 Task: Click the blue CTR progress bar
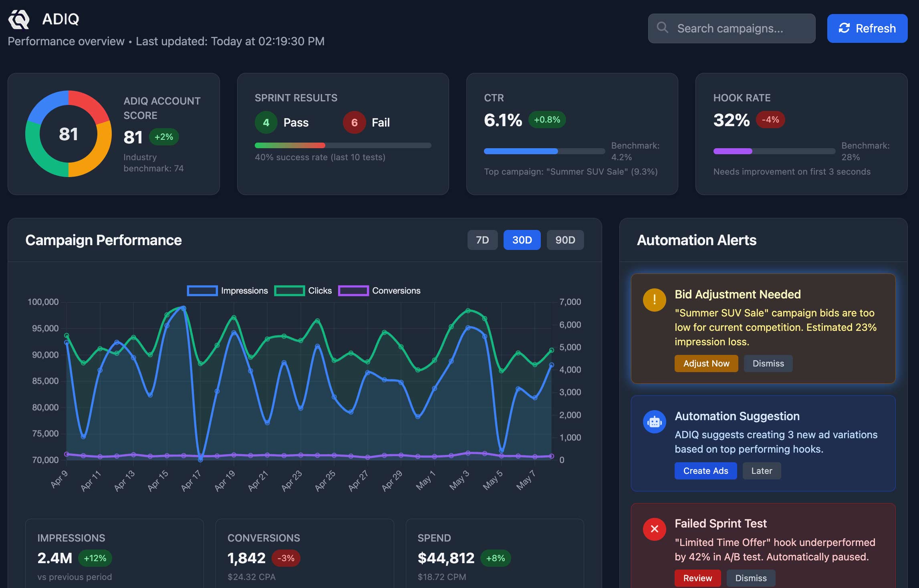coord(544,151)
